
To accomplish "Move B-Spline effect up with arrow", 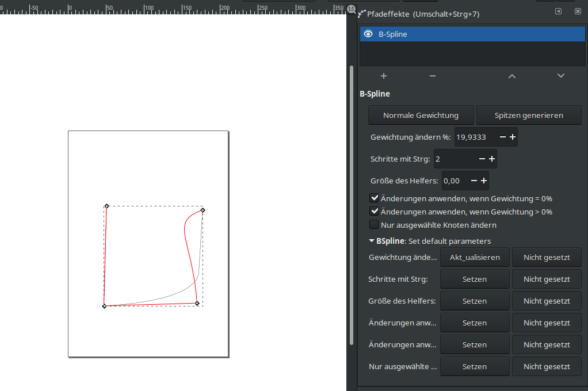I will (x=511, y=76).
